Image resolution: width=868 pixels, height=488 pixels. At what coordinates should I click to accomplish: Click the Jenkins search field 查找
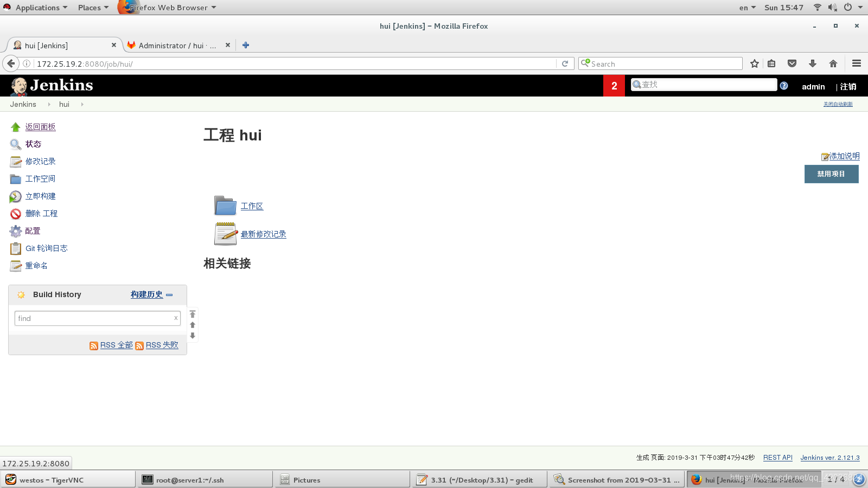coord(704,85)
